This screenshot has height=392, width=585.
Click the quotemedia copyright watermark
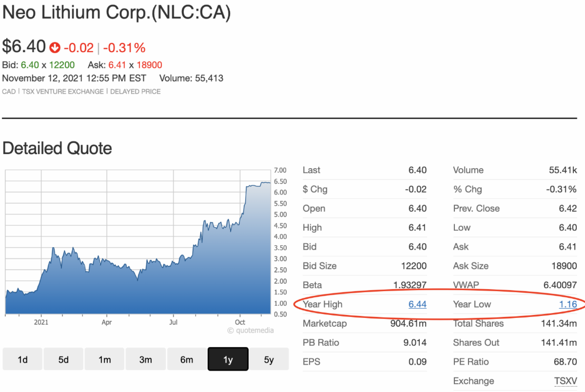250,331
